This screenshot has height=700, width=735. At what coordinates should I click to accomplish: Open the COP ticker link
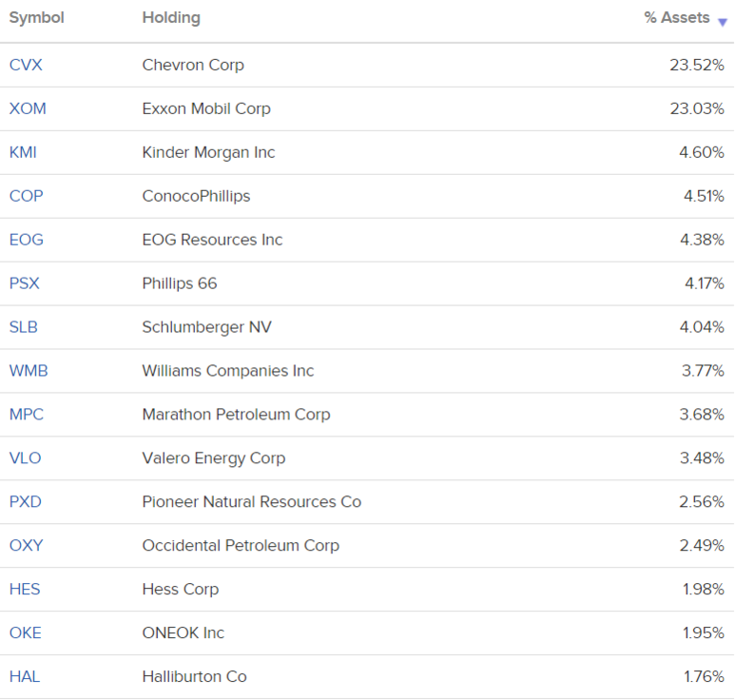(27, 196)
